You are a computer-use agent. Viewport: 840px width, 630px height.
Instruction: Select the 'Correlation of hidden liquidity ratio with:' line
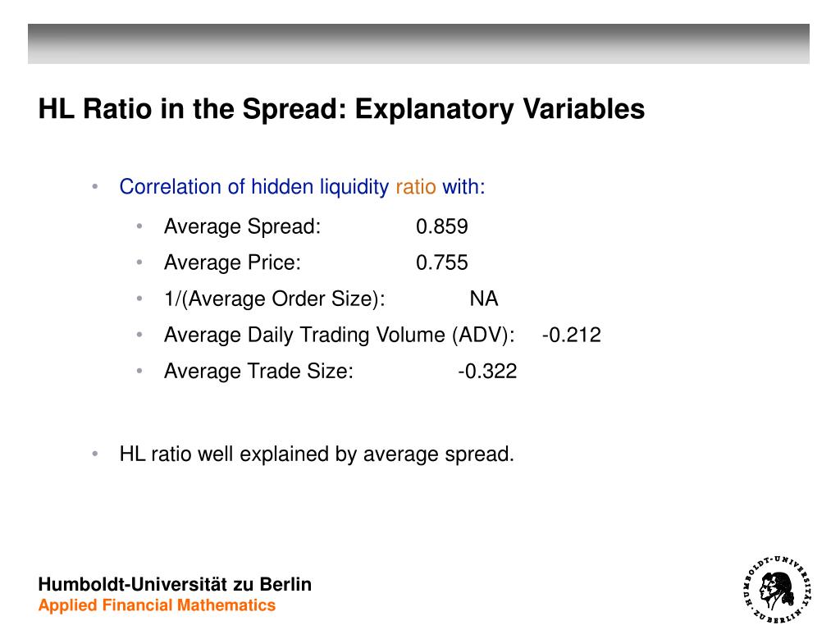click(x=302, y=187)
